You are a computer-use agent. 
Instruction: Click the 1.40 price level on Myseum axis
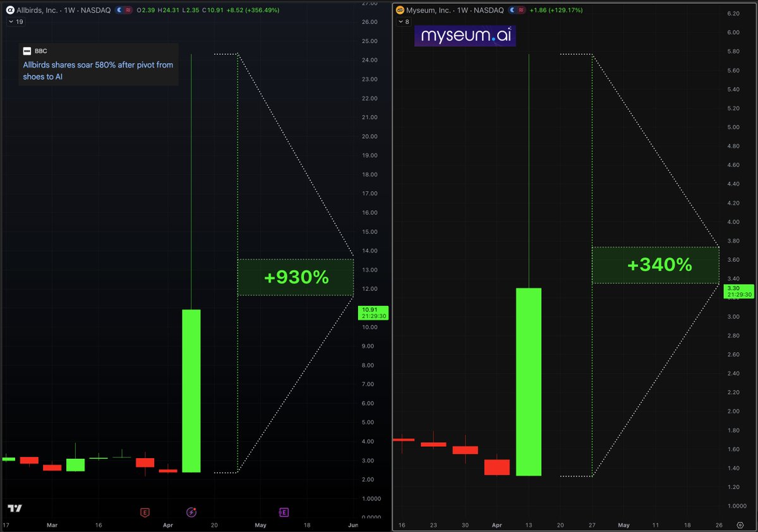coord(733,468)
